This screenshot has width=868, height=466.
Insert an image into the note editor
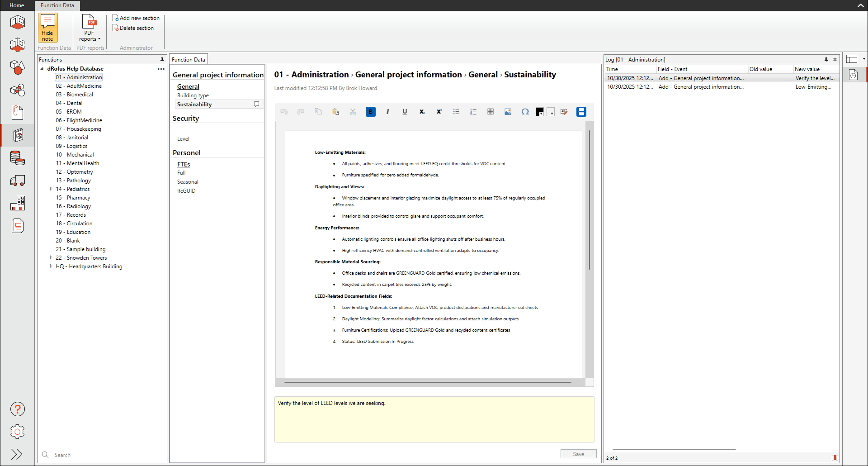pyautogui.click(x=508, y=112)
